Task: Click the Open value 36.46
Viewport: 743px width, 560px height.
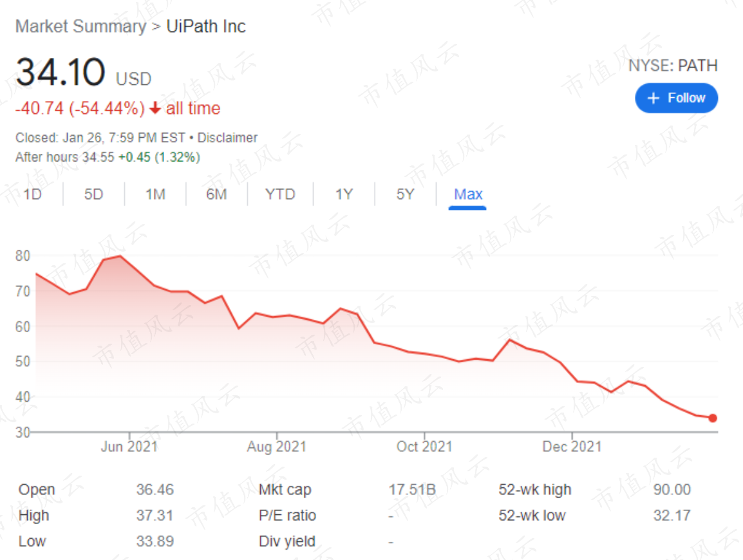Action: 155,489
